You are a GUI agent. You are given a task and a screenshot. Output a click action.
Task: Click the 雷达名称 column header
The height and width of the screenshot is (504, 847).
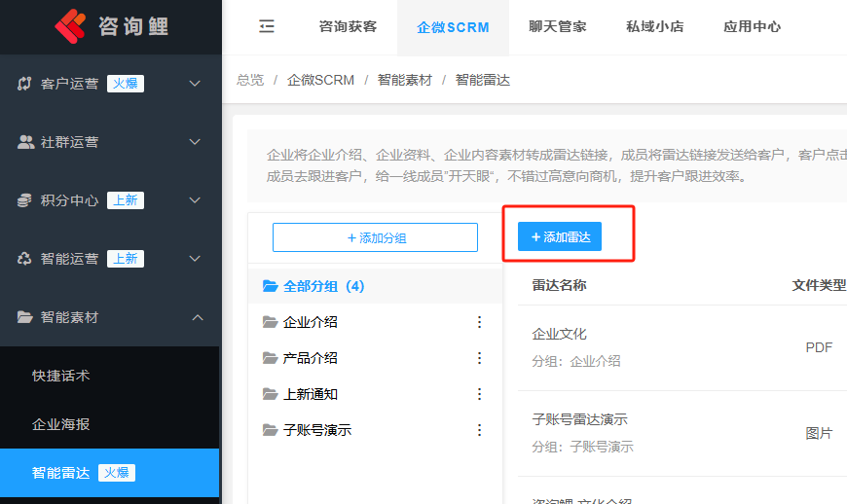(x=559, y=285)
